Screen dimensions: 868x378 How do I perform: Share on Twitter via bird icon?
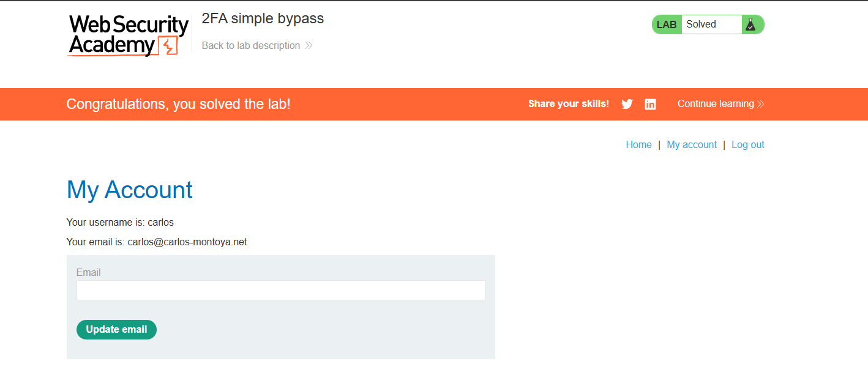coord(627,104)
